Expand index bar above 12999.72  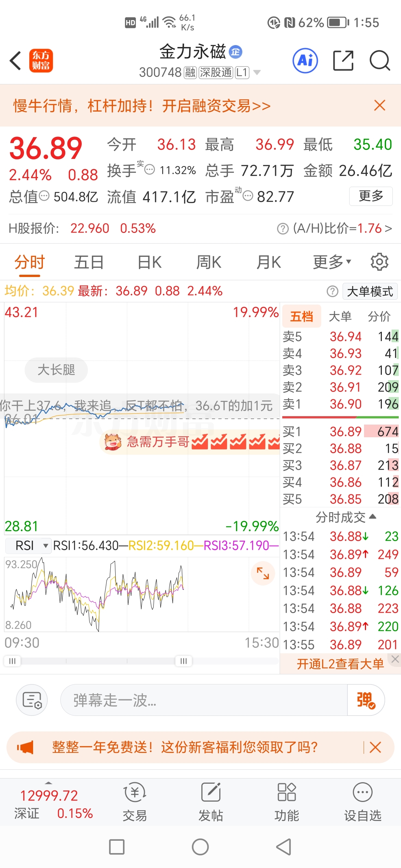(x=49, y=783)
